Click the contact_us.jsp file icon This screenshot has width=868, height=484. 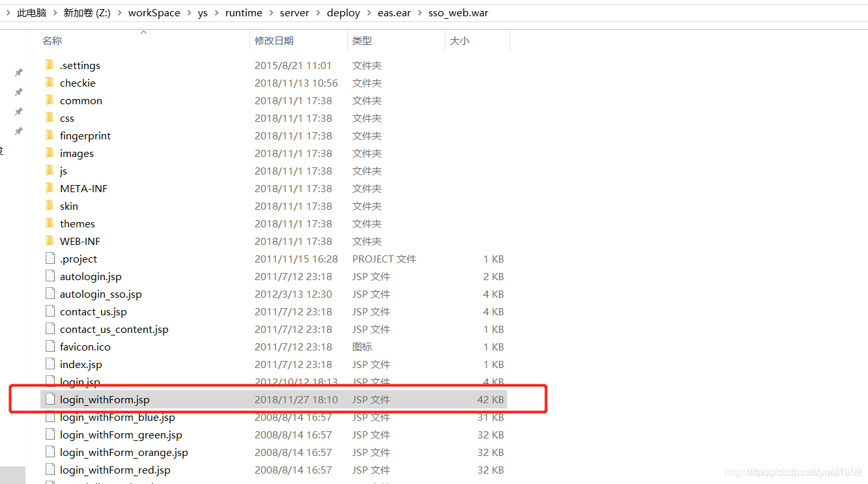click(x=50, y=311)
